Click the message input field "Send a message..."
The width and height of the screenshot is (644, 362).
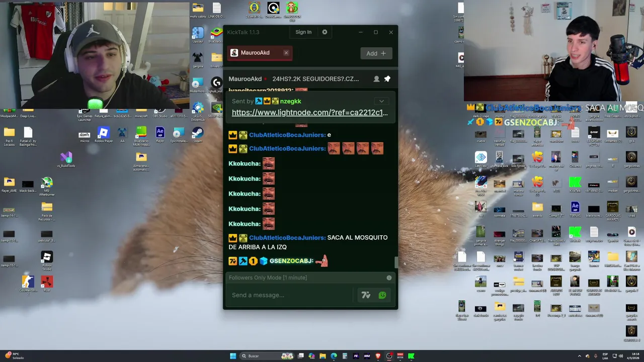click(x=292, y=295)
